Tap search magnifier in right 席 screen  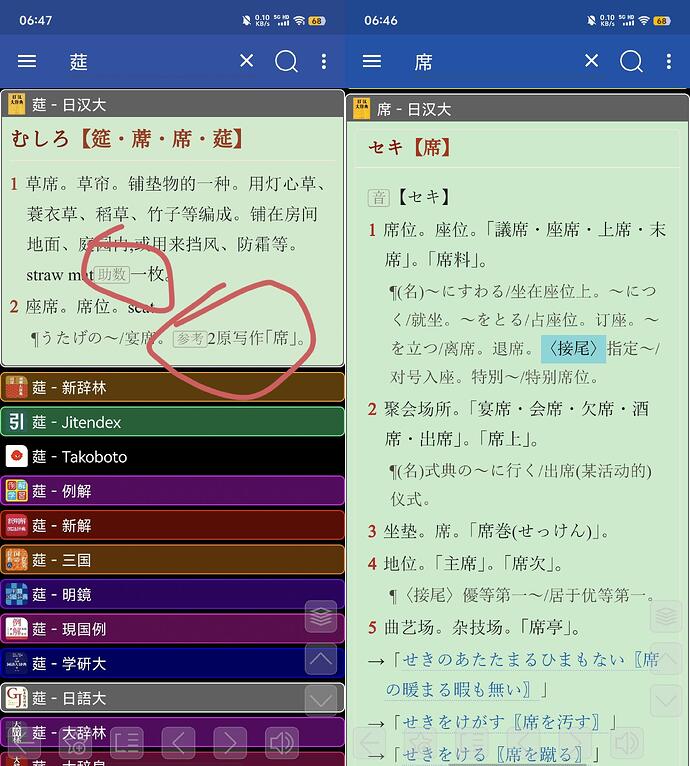tap(631, 62)
